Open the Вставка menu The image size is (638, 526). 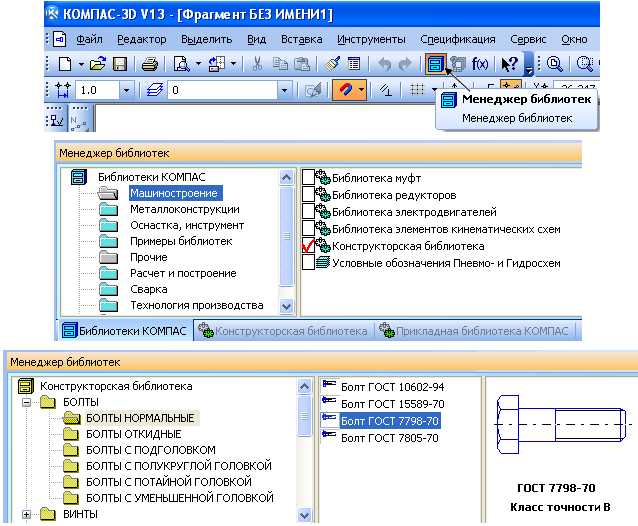pos(302,39)
